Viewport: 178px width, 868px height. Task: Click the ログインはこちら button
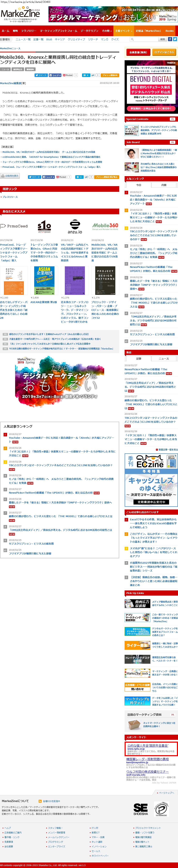[164, 52]
